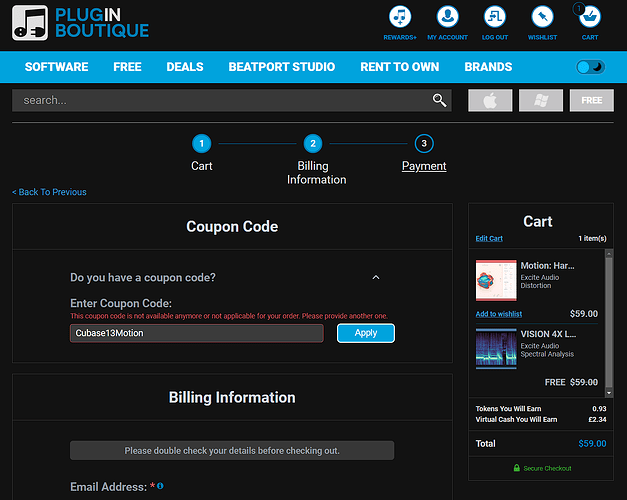The image size is (627, 500).
Task: Click the Plugin Boutique logo
Action: pyautogui.click(x=80, y=23)
